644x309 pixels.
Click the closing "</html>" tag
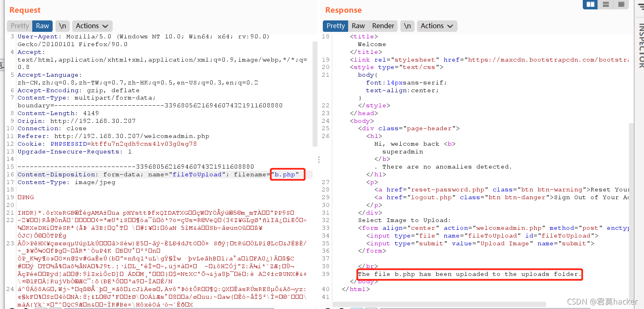point(355,289)
